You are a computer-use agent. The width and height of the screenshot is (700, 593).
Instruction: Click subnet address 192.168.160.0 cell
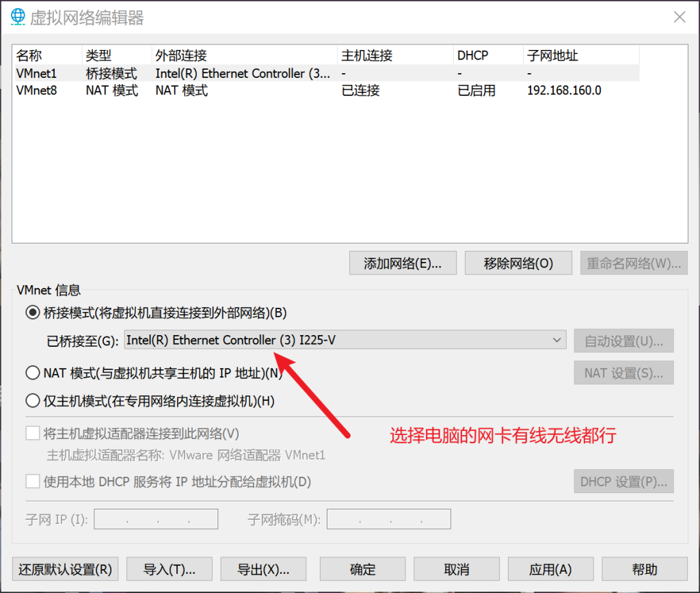click(564, 90)
